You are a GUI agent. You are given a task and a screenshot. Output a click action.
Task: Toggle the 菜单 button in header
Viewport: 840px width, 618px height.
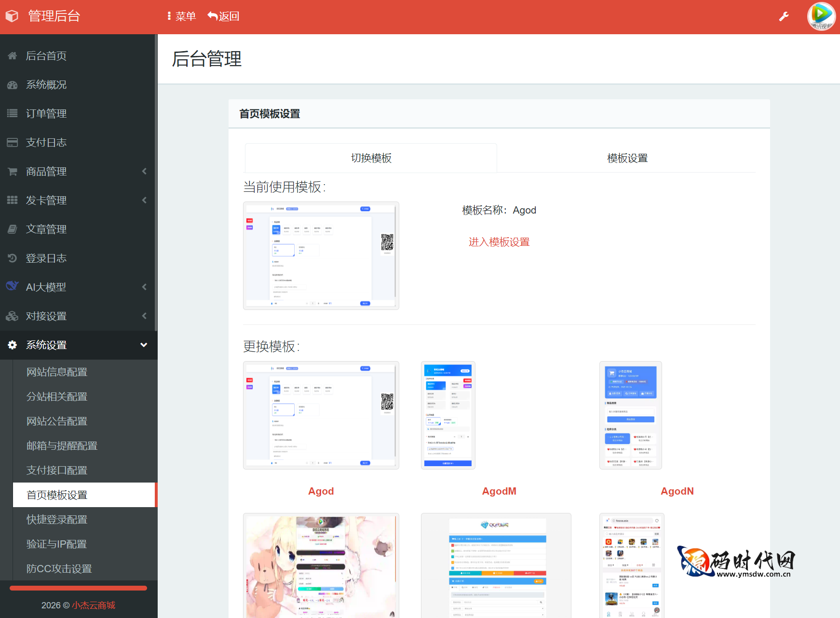coord(181,16)
